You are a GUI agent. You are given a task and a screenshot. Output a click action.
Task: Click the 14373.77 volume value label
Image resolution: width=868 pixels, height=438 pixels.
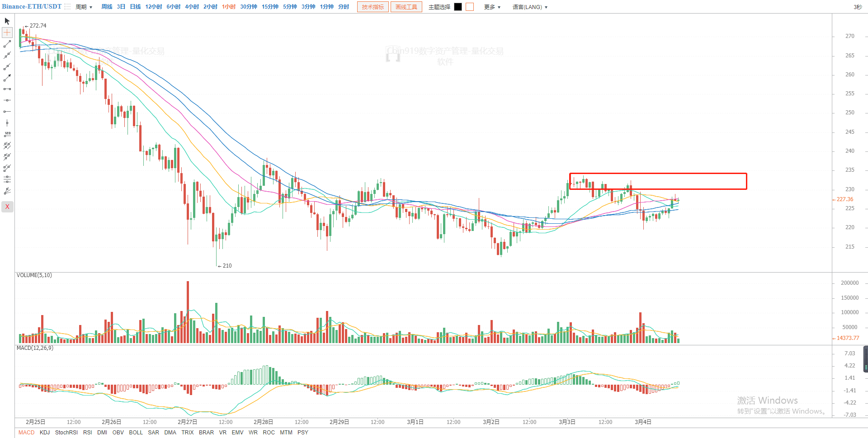pyautogui.click(x=848, y=338)
